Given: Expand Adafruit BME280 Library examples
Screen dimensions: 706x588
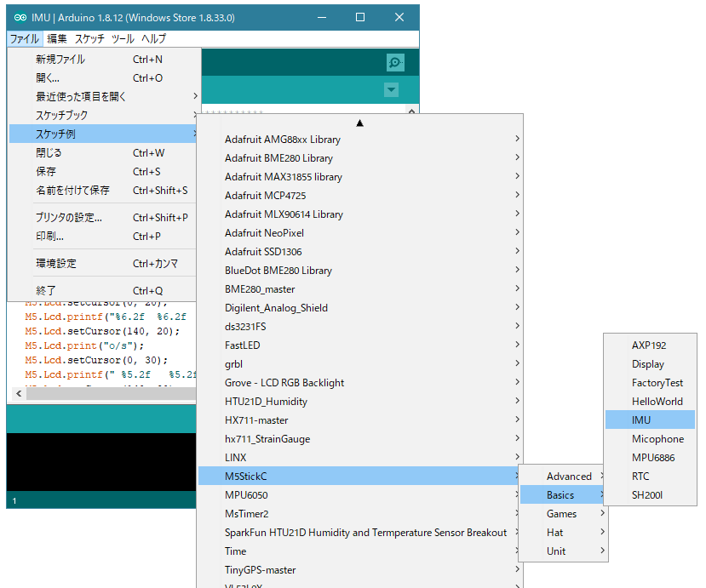Looking at the screenshot, I should tap(360, 158).
